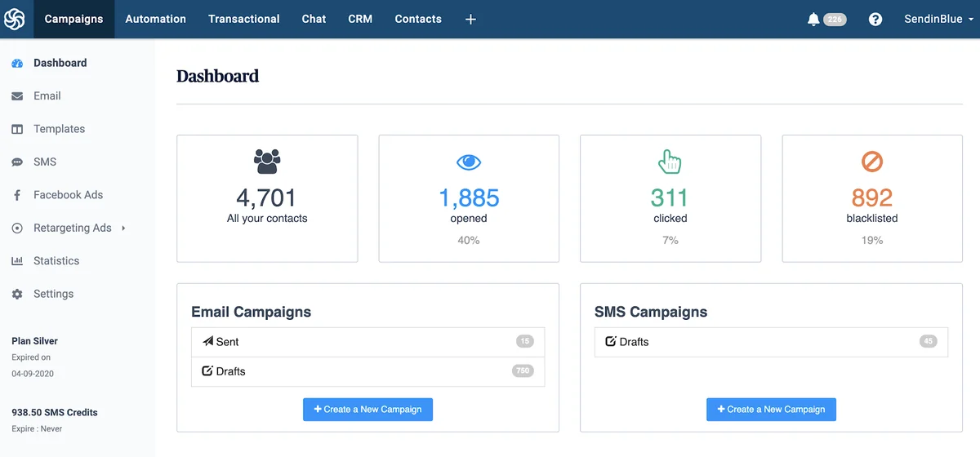Click the Sendinblue logo icon
The width and height of the screenshot is (980, 457).
coord(15,19)
